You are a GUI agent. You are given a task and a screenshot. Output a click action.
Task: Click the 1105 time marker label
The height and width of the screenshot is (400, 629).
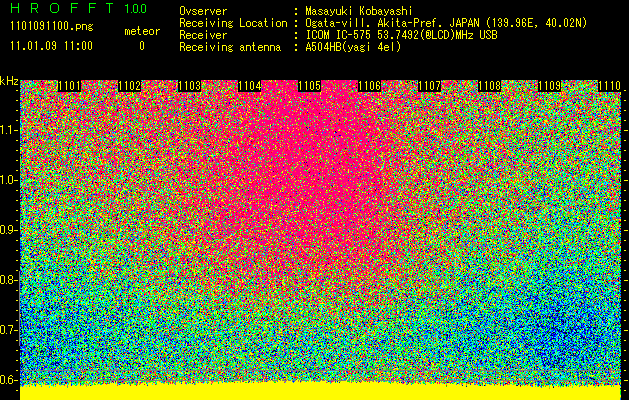click(309, 86)
